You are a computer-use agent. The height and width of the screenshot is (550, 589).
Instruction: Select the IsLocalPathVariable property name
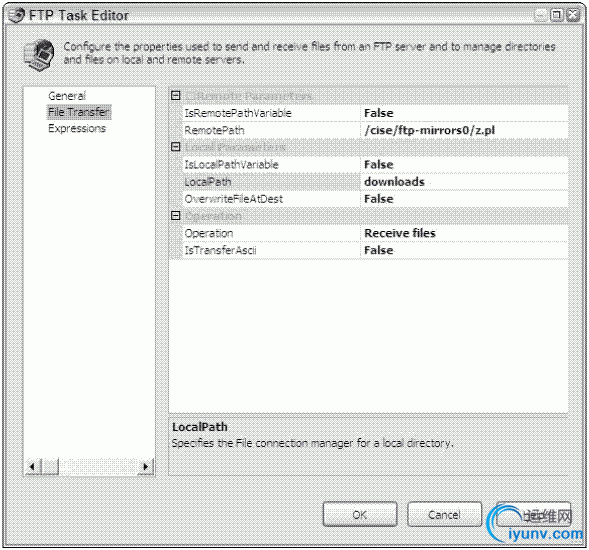231,165
